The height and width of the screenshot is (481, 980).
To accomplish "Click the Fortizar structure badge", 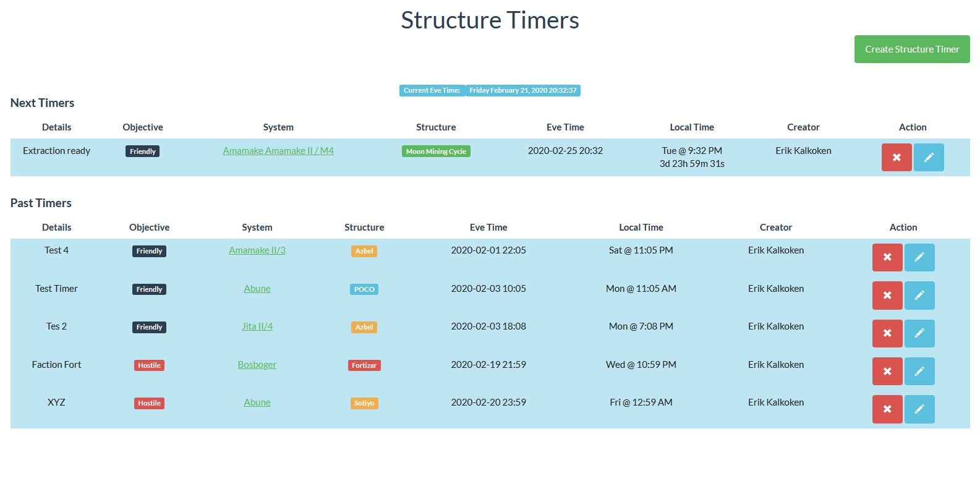I will pos(364,365).
